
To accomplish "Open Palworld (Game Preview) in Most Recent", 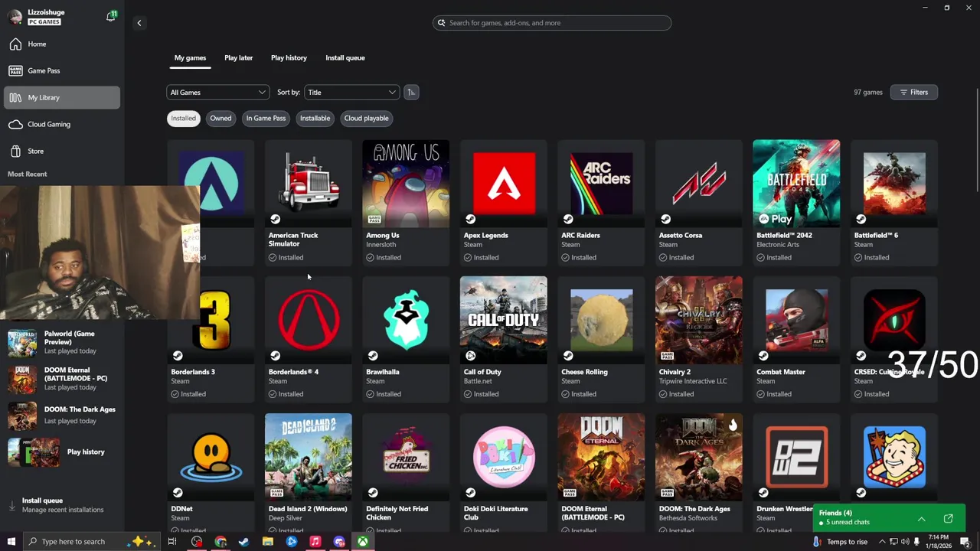I will (x=61, y=342).
